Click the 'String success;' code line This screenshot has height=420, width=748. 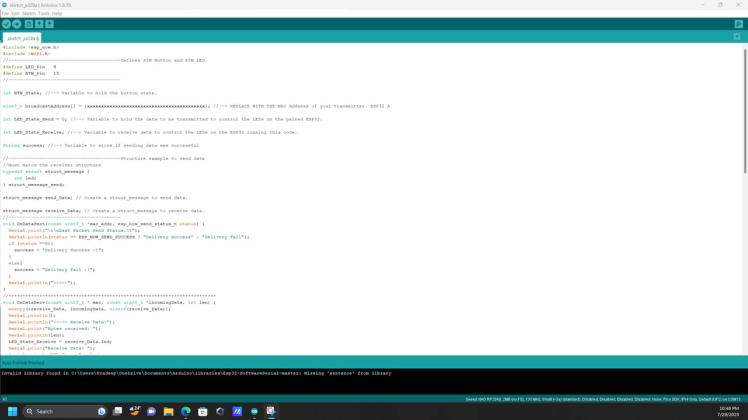coord(101,145)
